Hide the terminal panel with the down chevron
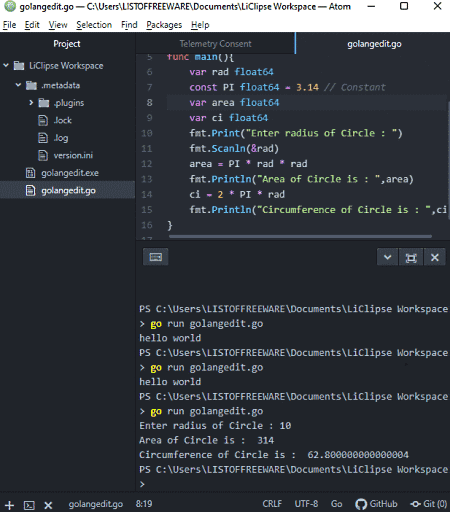Viewport: 450px width, 512px height. pyautogui.click(x=387, y=257)
